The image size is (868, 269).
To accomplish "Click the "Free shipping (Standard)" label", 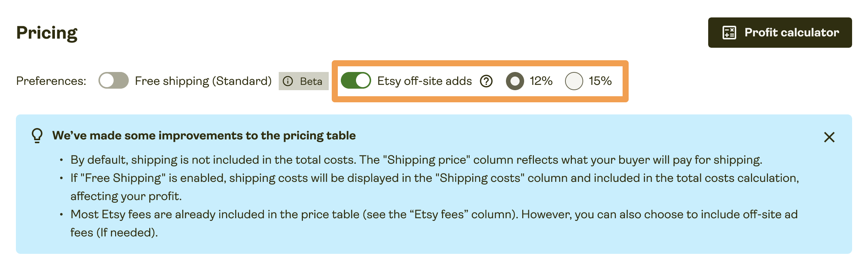I will pyautogui.click(x=203, y=81).
